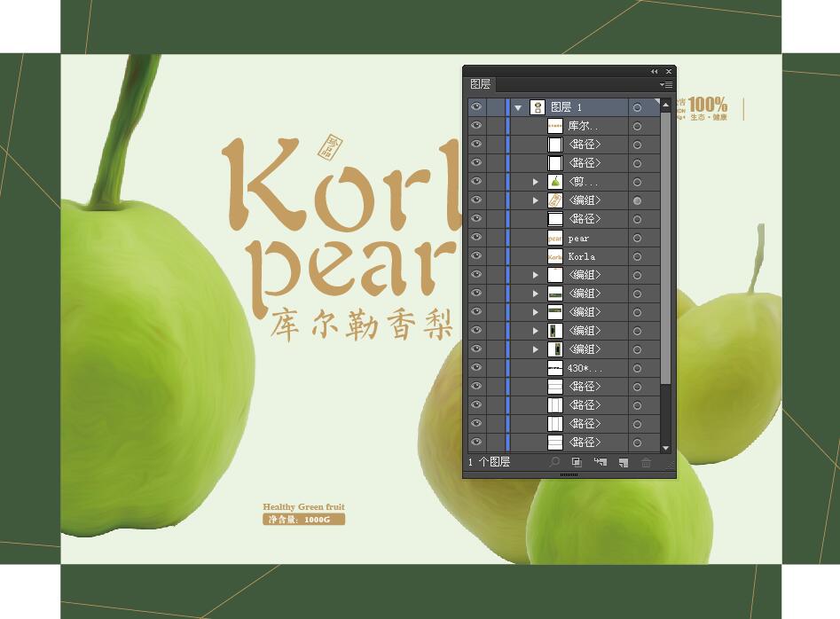Select the 库尔勒香梨 Chinese title on canvas
This screenshot has height=619, width=840.
[362, 324]
